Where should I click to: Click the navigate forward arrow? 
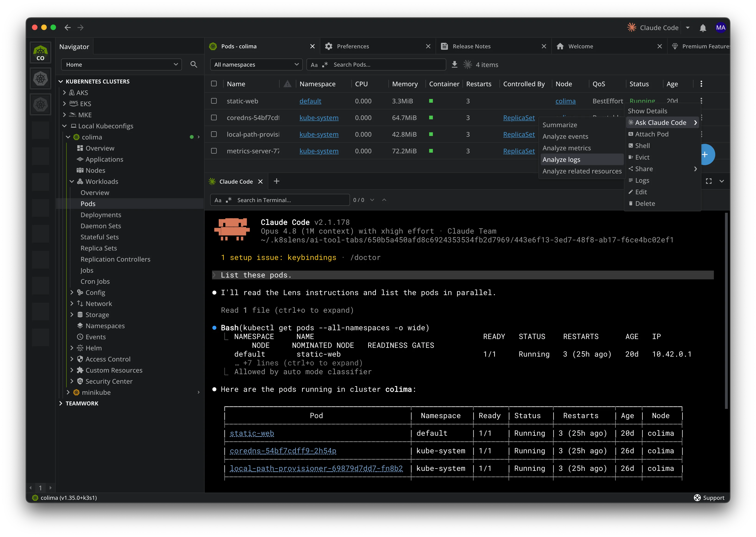tap(80, 28)
